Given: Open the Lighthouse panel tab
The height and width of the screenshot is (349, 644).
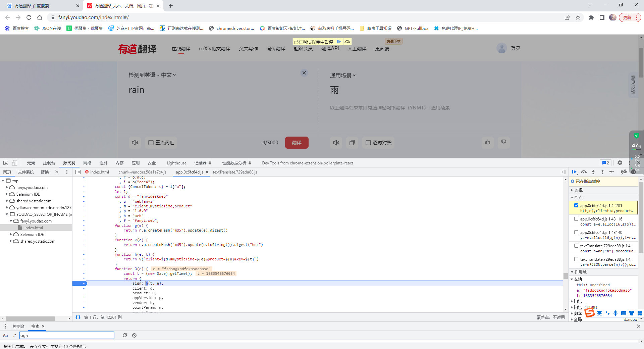Looking at the screenshot, I should tap(176, 163).
